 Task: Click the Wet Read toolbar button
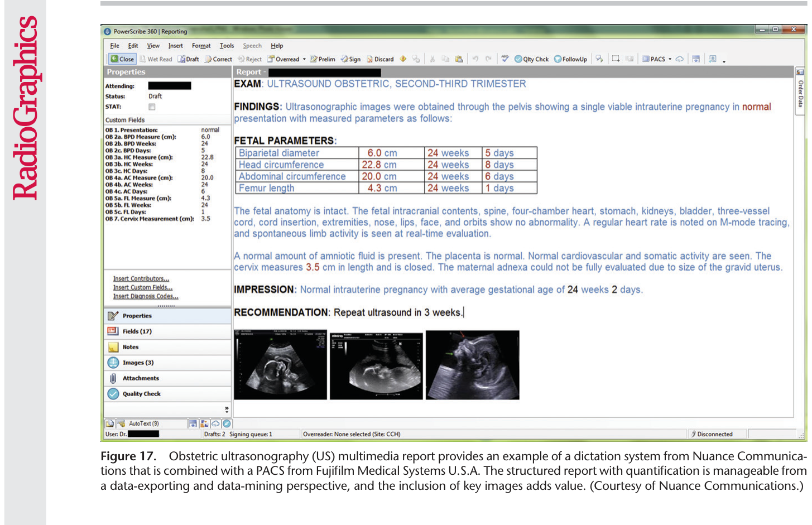[x=156, y=59]
